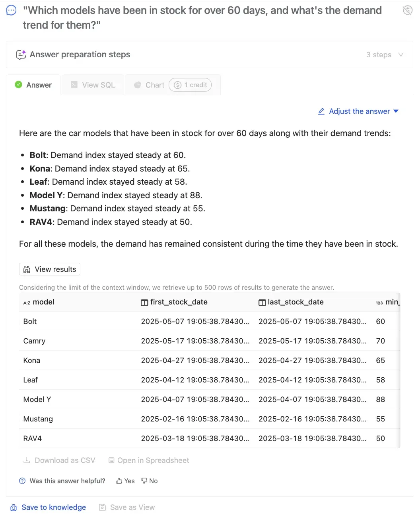
Task: Click the icon in the top-right corner
Action: pyautogui.click(x=407, y=10)
